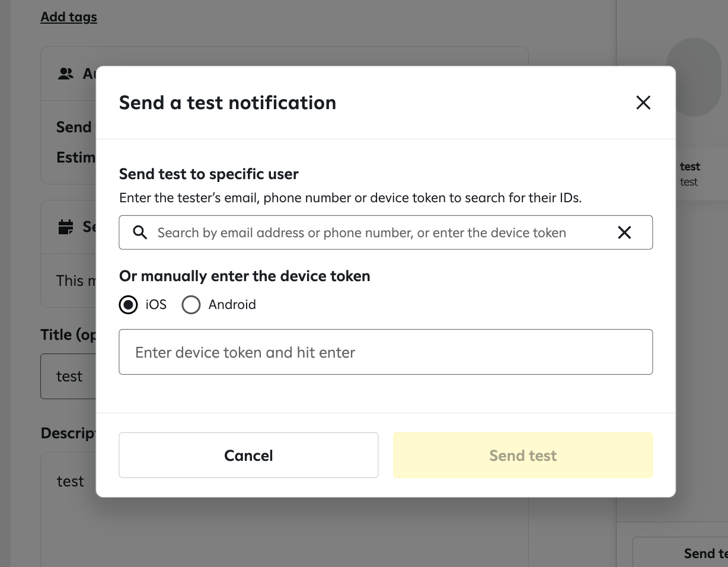The width and height of the screenshot is (728, 567).
Task: Click the phone preview mockup
Action: point(694,77)
